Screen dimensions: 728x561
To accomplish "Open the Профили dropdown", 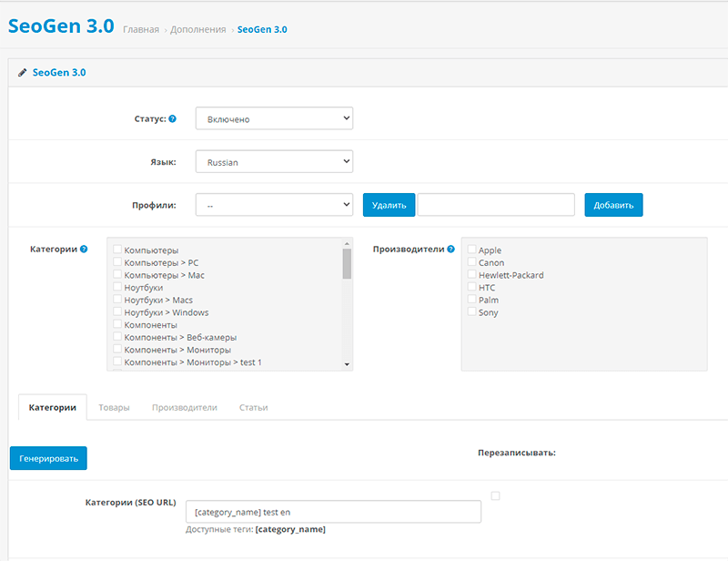I will [x=274, y=205].
